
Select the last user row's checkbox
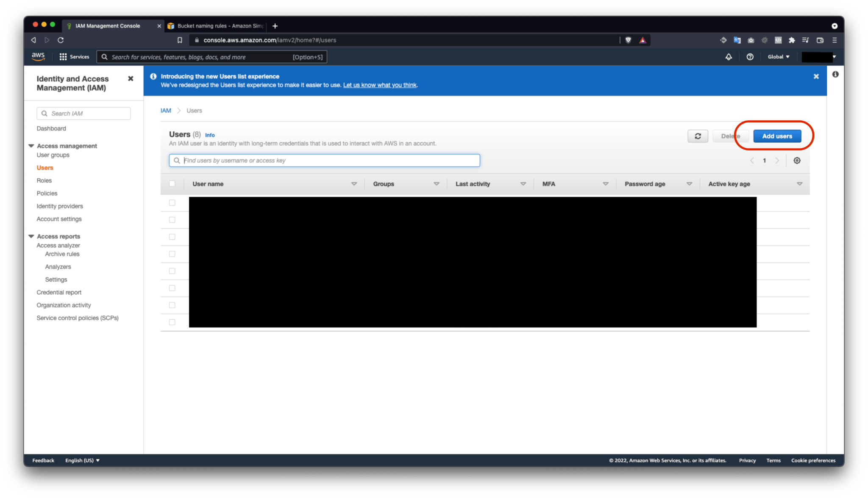pos(172,322)
